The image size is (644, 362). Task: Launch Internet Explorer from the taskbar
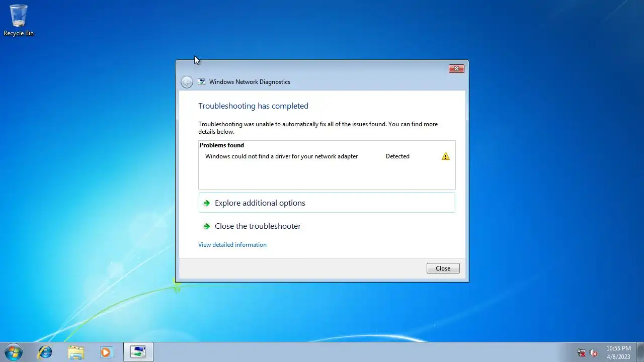45,352
